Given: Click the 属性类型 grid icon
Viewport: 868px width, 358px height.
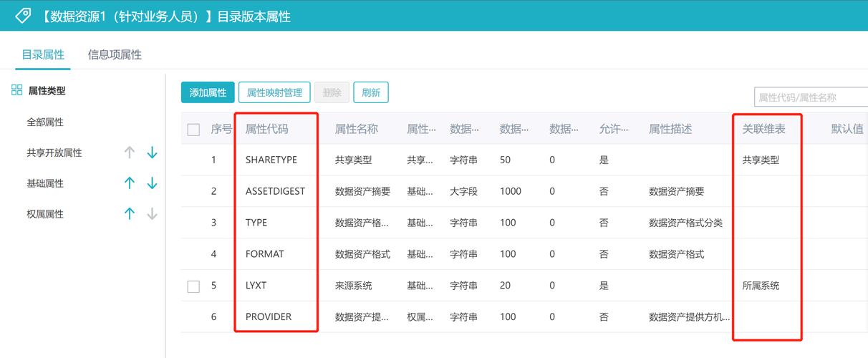Looking at the screenshot, I should [16, 90].
